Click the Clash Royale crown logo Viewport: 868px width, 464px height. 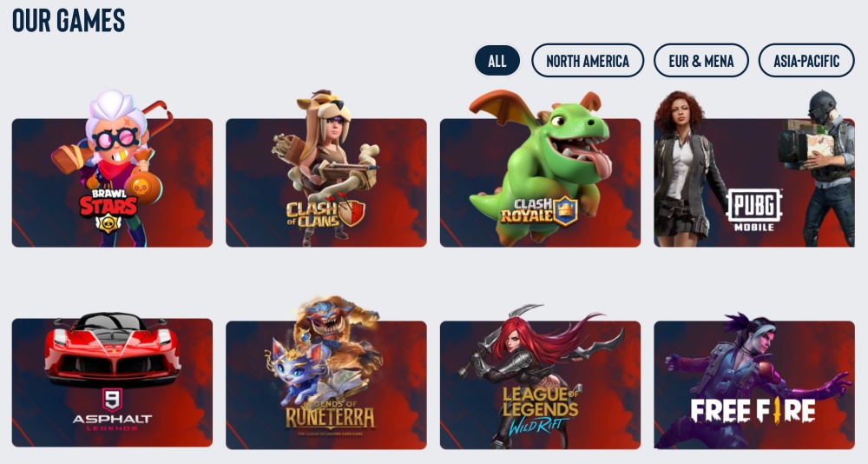pyautogui.click(x=565, y=211)
